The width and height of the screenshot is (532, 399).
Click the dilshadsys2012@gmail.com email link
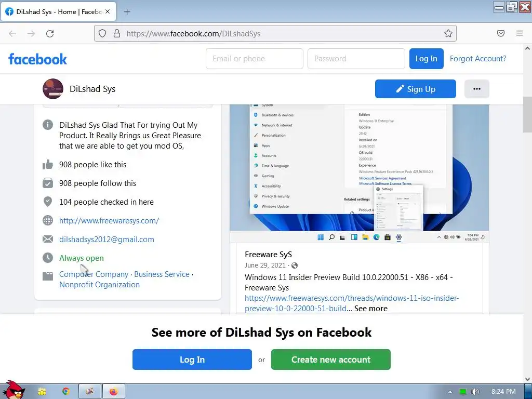[107, 239]
